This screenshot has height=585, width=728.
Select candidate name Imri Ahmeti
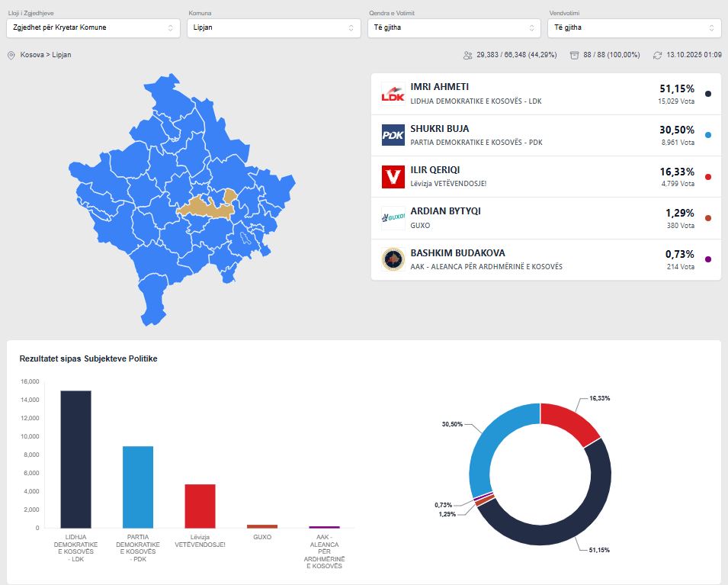(x=439, y=87)
